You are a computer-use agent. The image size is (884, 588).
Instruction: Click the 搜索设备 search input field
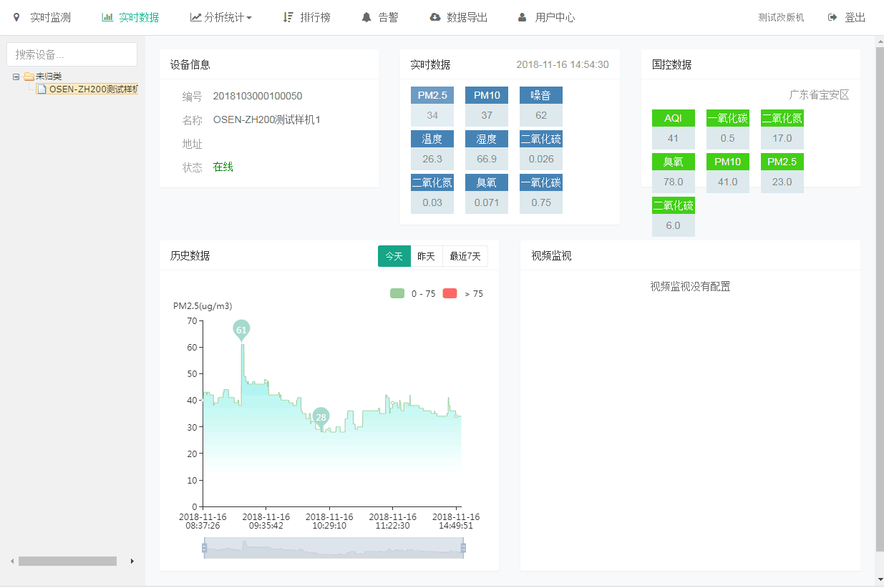coord(72,54)
